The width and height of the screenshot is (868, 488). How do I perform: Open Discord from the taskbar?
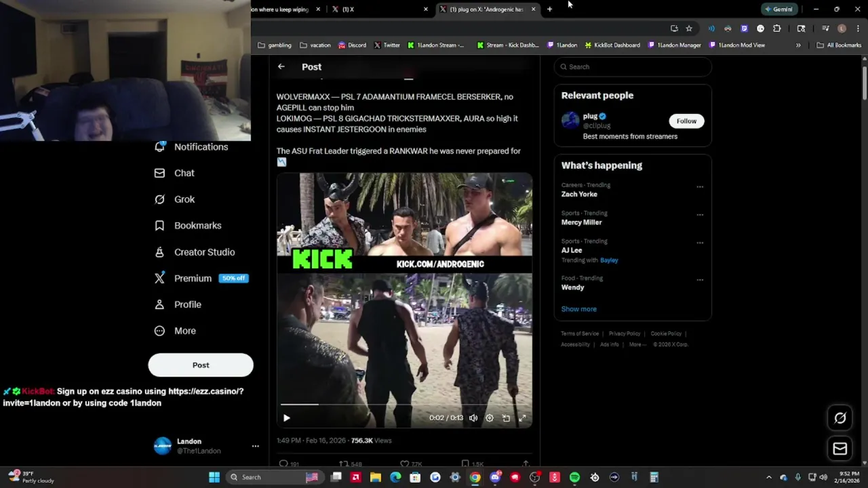(x=495, y=477)
